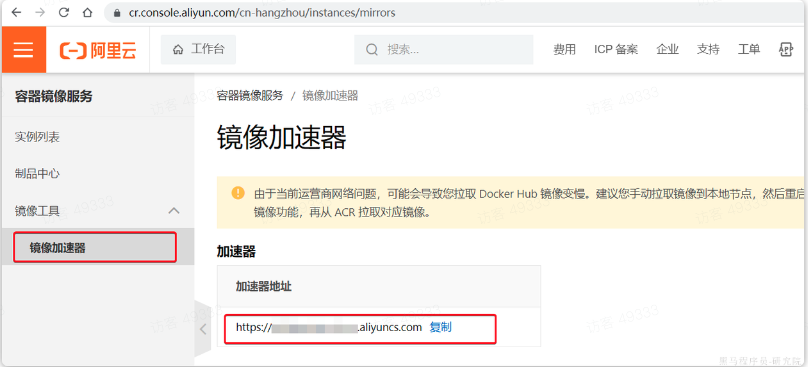Reload the page with refresh icon
The image size is (808, 367).
(64, 12)
